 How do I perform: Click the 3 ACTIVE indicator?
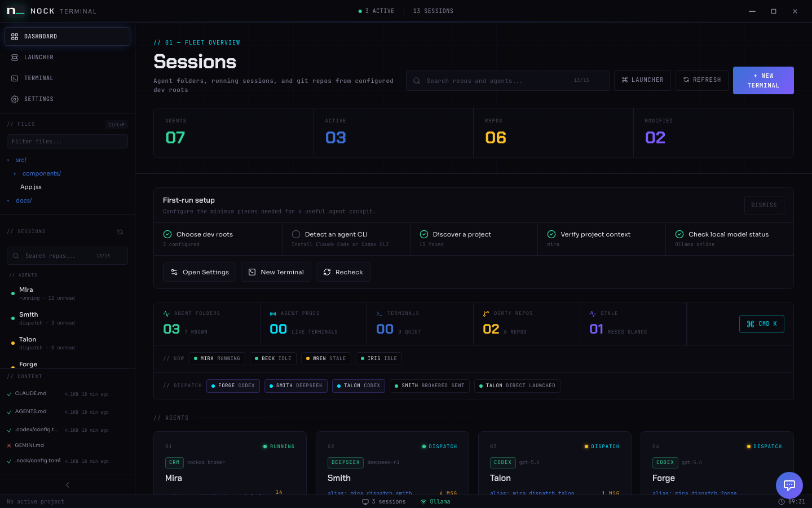[x=376, y=11]
